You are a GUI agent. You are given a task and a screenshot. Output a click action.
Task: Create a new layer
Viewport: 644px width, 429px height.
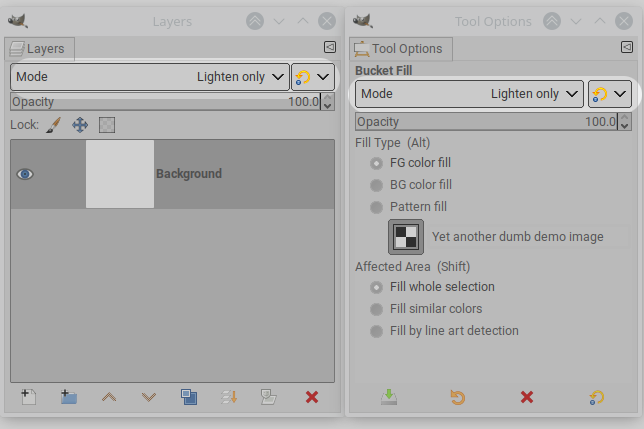(28, 397)
